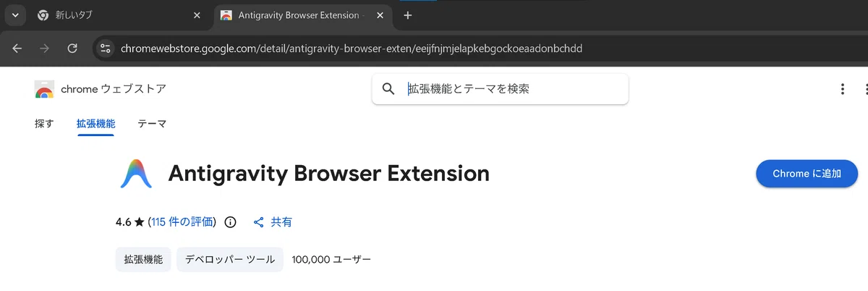The width and height of the screenshot is (868, 291).
Task: Close the Antigravity Browser Extension tab
Action: click(x=380, y=15)
